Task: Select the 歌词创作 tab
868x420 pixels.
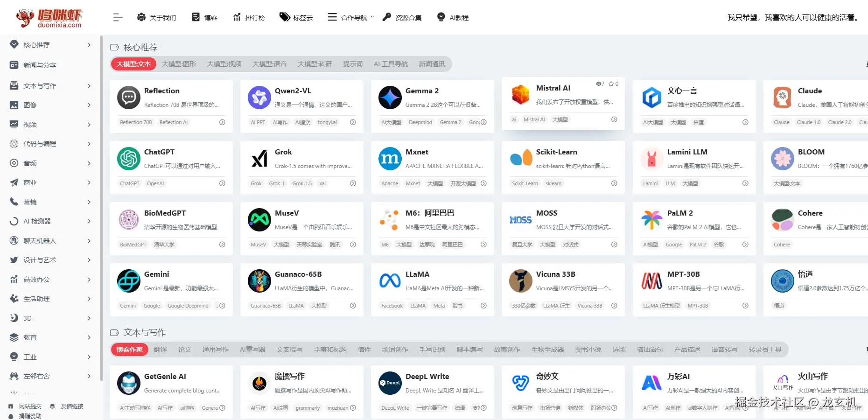Action: coord(395,350)
